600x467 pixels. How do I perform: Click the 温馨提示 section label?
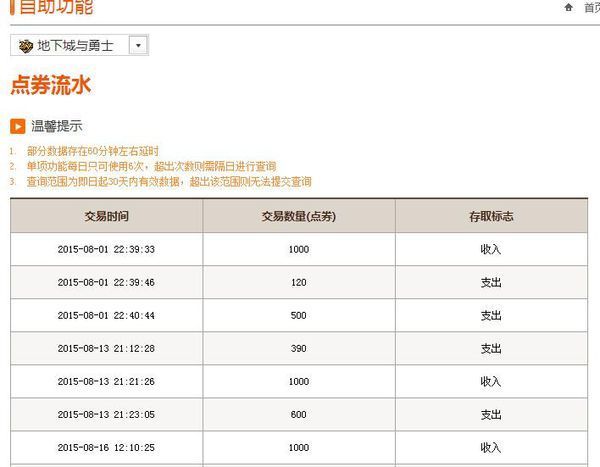pyautogui.click(x=57, y=126)
